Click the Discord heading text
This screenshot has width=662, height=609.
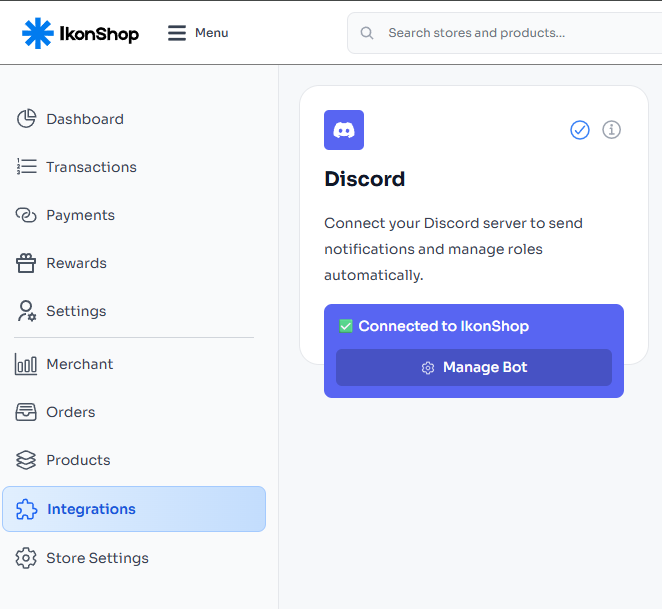coord(364,179)
